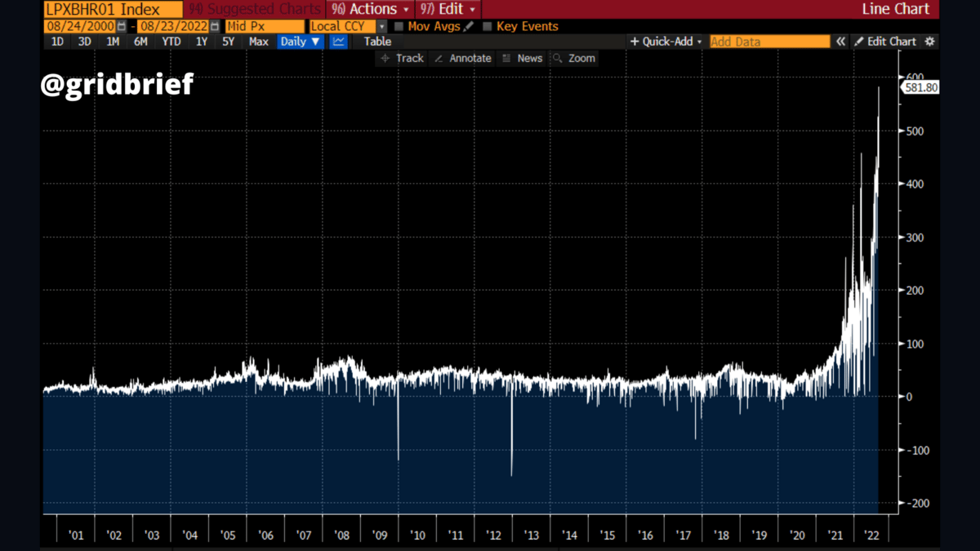The width and height of the screenshot is (980, 551).
Task: Click the Edit Chart button
Action: [x=885, y=42]
